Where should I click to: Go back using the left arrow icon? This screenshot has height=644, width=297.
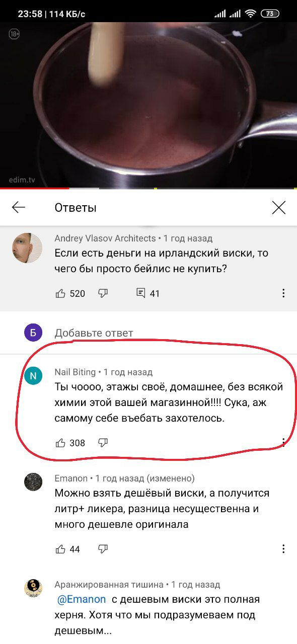click(19, 207)
